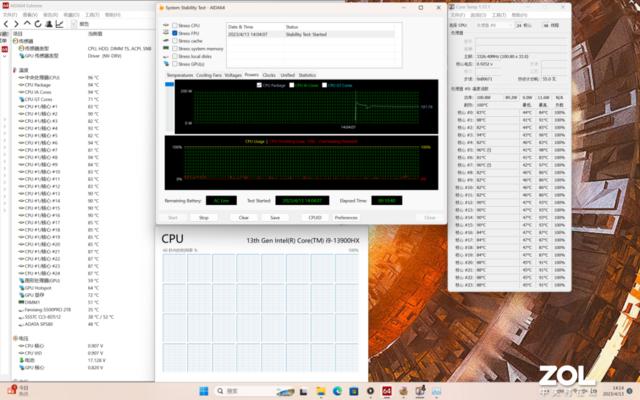Open Microsoft Edge from the taskbar

pyautogui.click(x=337, y=391)
